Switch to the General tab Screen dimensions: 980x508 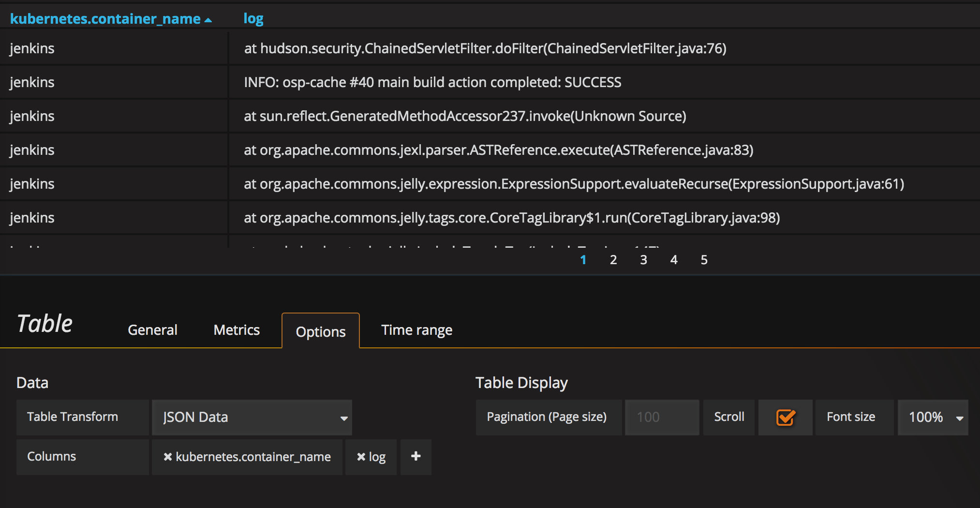pyautogui.click(x=152, y=330)
